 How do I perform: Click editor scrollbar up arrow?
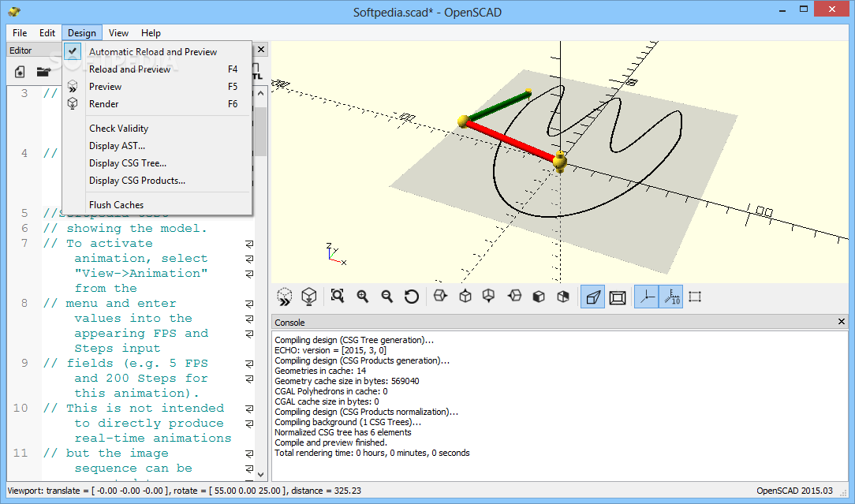click(260, 93)
